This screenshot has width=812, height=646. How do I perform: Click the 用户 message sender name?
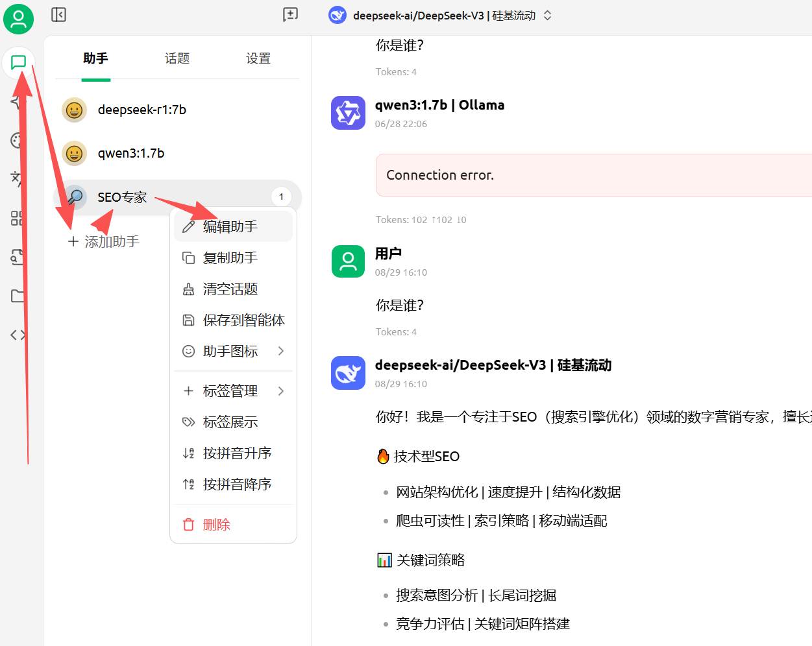388,254
